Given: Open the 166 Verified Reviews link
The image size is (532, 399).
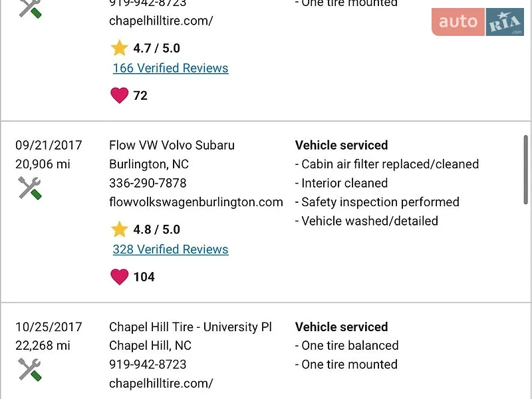Looking at the screenshot, I should (x=171, y=68).
